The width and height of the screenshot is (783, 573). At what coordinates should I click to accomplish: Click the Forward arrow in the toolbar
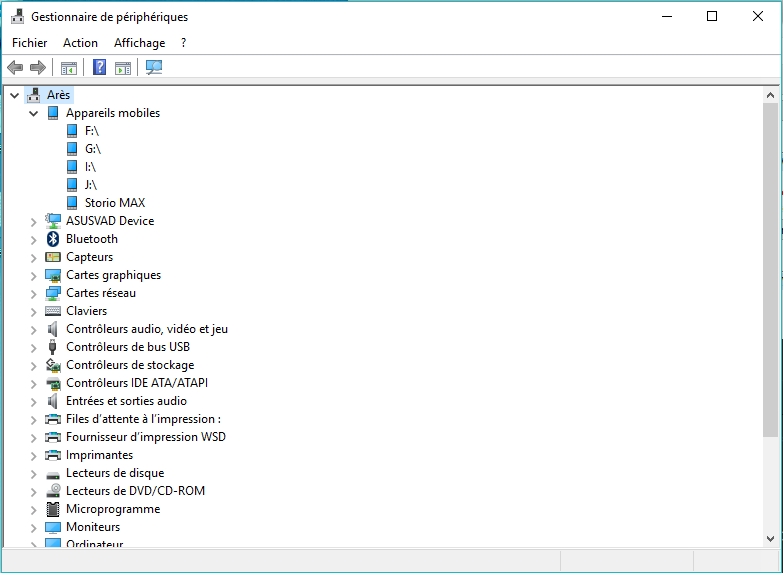coord(38,68)
